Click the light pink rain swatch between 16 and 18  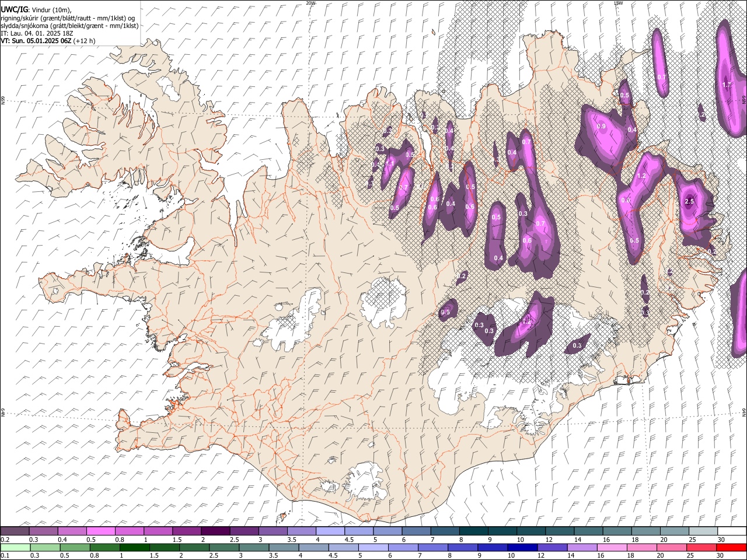[x=612, y=548]
